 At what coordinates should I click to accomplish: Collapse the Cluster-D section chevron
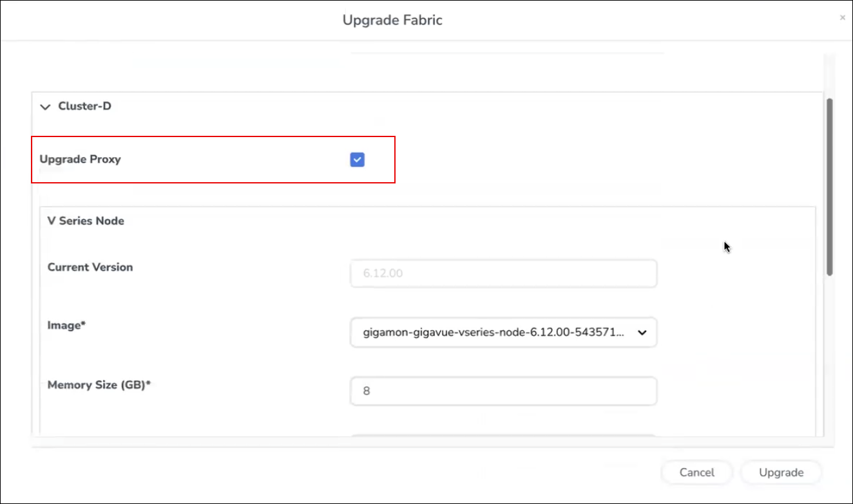coord(45,107)
